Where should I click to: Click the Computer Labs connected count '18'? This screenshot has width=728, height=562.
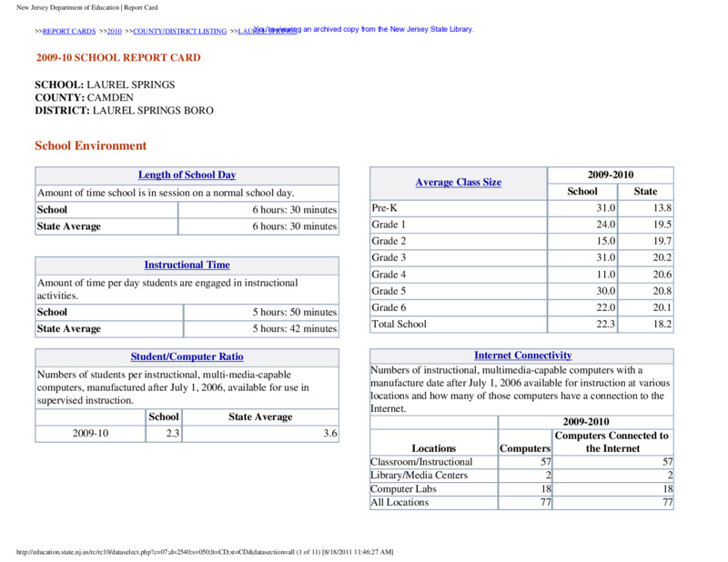[668, 489]
